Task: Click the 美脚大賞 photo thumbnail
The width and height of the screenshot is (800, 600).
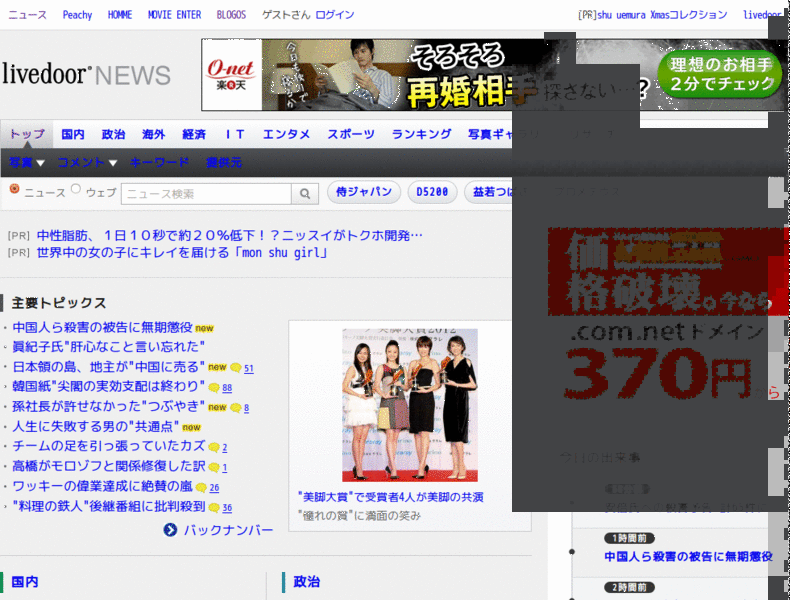Action: 410,405
